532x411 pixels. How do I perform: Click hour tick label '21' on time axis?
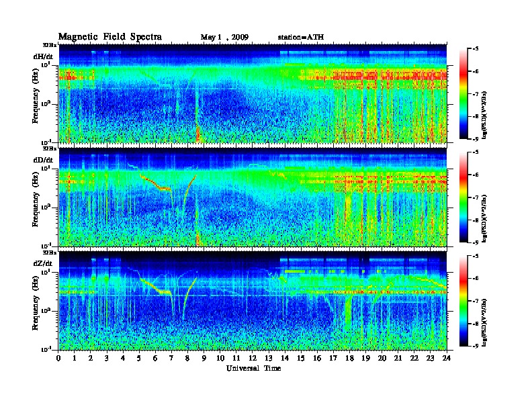pyautogui.click(x=398, y=358)
